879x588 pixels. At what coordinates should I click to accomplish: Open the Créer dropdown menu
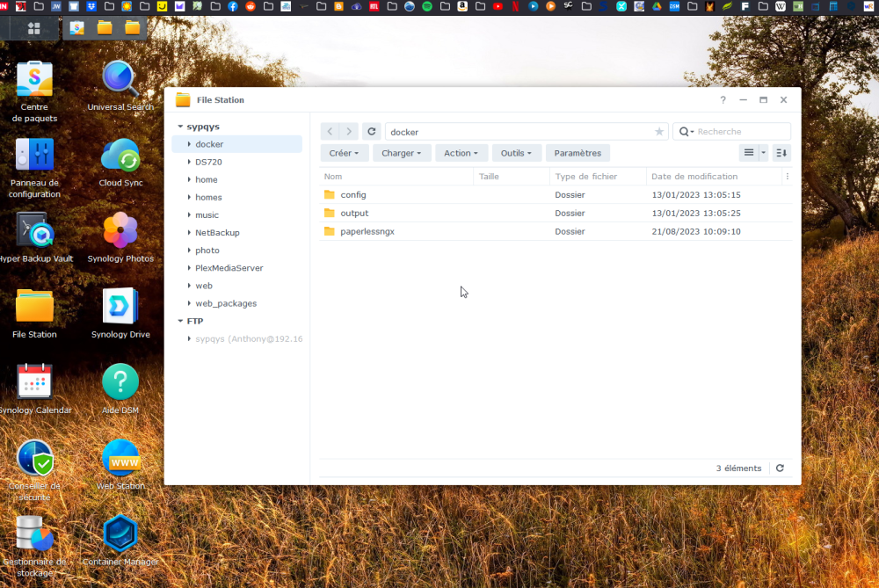coord(344,153)
